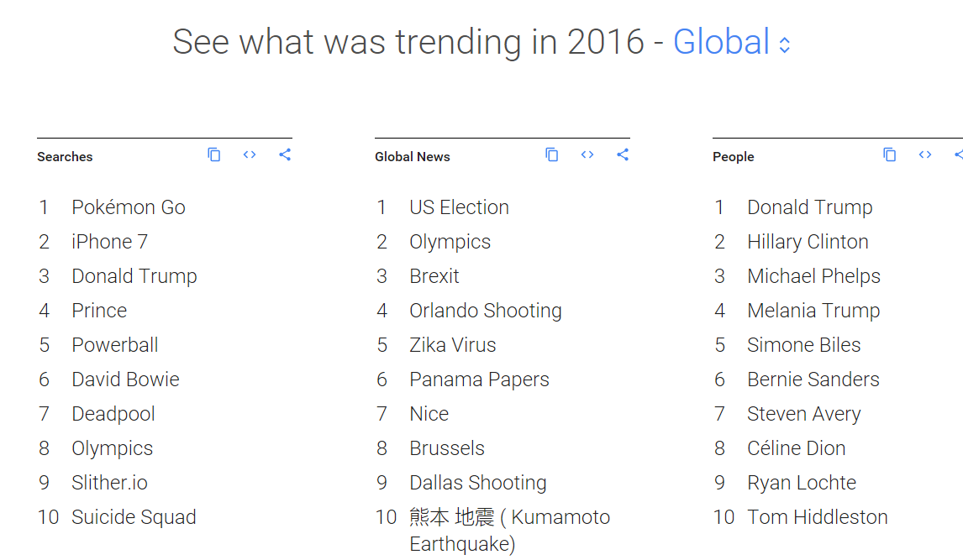The width and height of the screenshot is (963, 560).
Task: Click Donald Trump in the People list
Action: click(809, 207)
